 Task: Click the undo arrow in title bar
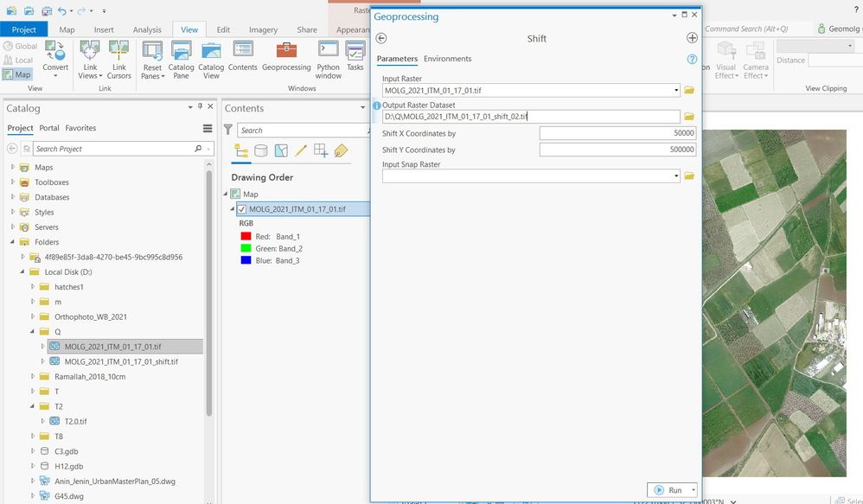pos(61,10)
